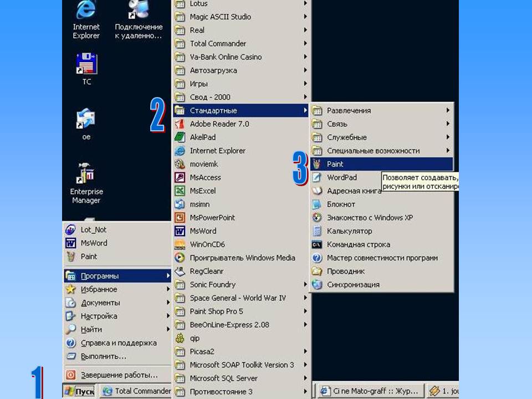Open the Windows Media player (Проигрыватель) icon
Screen dimensions: 532x399
tap(180, 258)
